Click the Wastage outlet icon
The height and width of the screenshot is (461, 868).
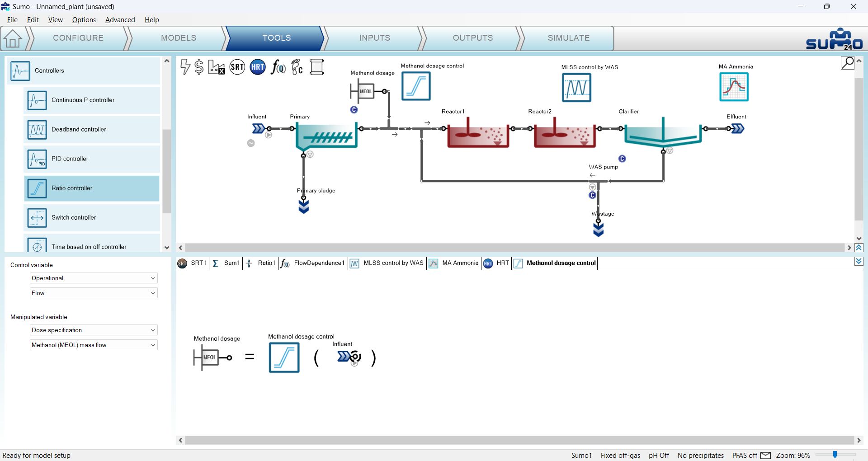pos(599,229)
